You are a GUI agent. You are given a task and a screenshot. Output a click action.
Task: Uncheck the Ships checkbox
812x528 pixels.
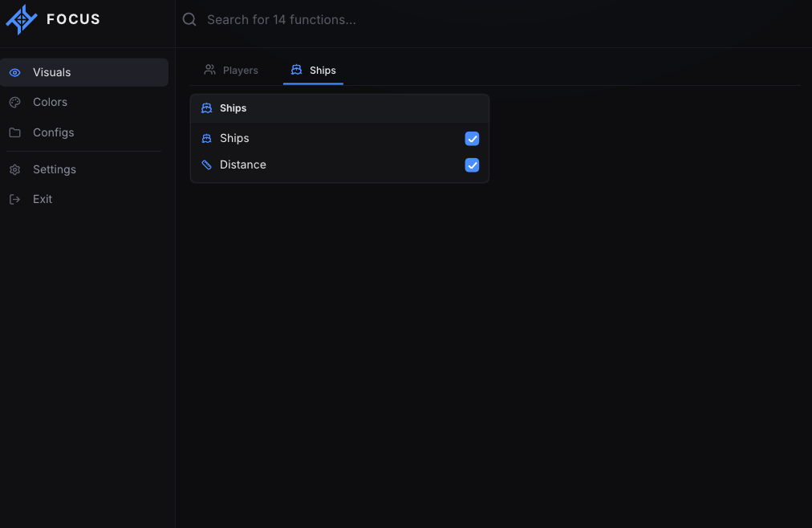pos(472,139)
